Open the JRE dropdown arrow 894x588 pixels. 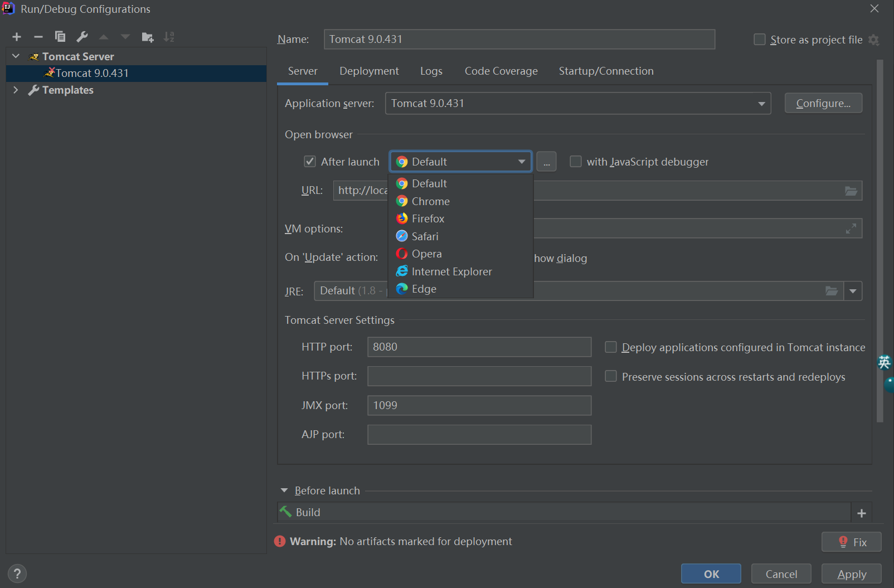point(853,291)
